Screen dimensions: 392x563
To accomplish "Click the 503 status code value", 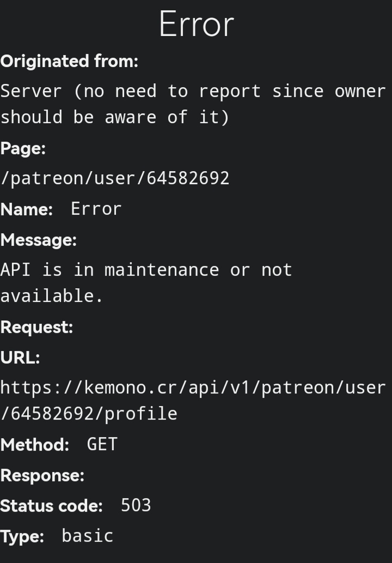I will click(136, 505).
